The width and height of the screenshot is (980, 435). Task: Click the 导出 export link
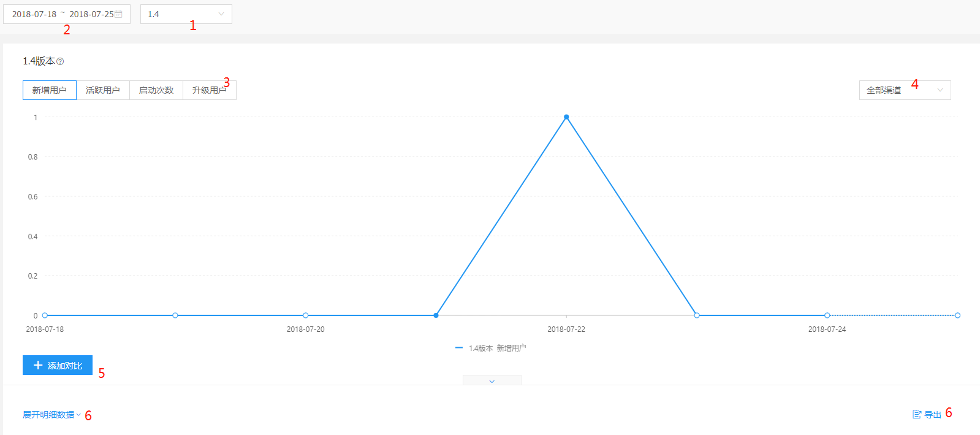coord(927,415)
